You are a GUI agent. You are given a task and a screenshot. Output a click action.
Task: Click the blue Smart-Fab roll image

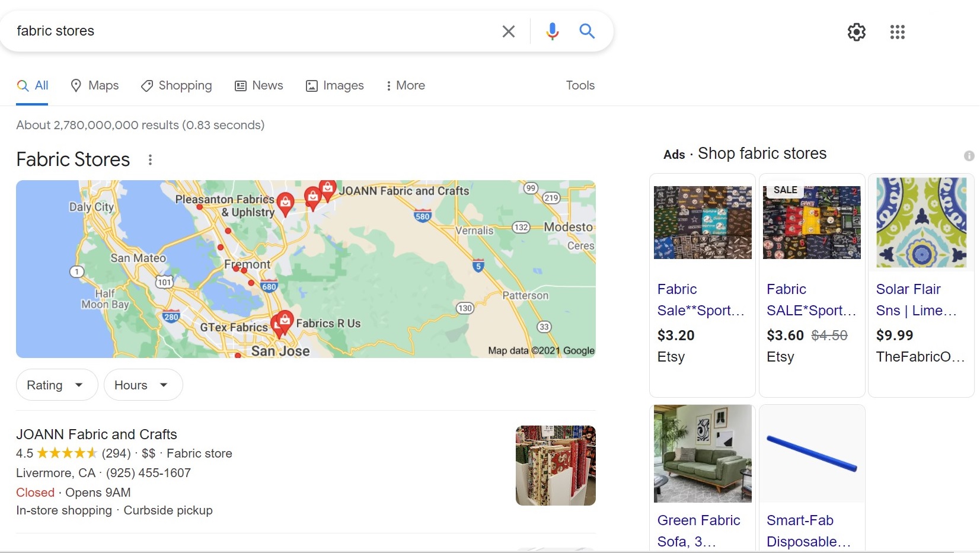pos(812,453)
